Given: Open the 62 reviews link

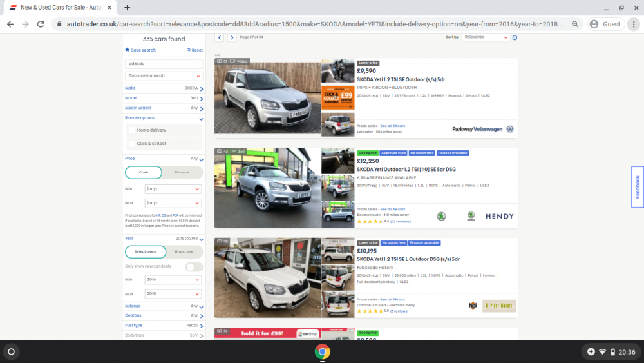Looking at the screenshot, I should pos(401,221).
